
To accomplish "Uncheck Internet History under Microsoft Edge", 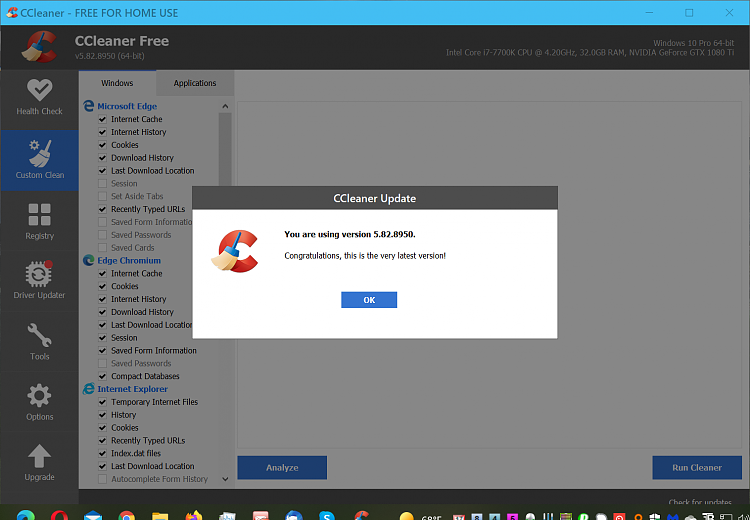I will point(102,132).
